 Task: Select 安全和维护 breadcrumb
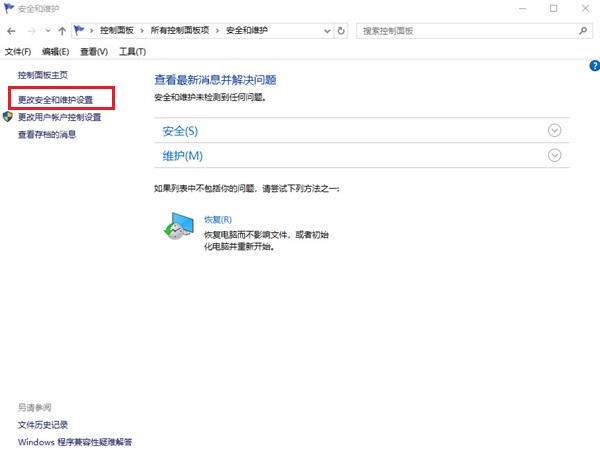[247, 30]
